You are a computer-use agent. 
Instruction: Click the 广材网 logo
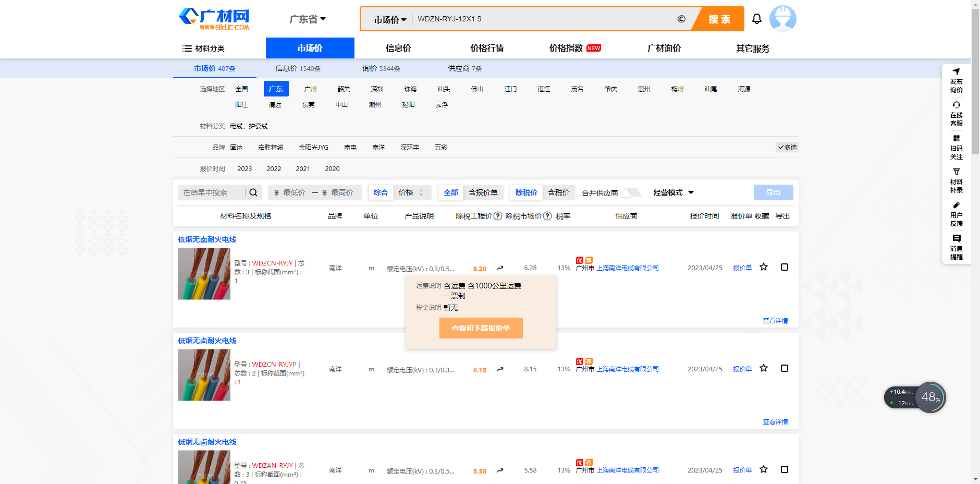click(214, 19)
